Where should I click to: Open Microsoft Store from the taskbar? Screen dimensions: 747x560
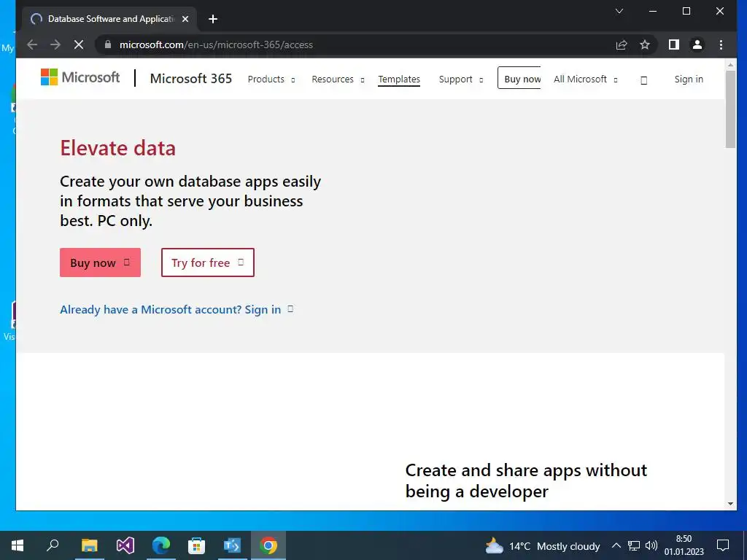196,545
